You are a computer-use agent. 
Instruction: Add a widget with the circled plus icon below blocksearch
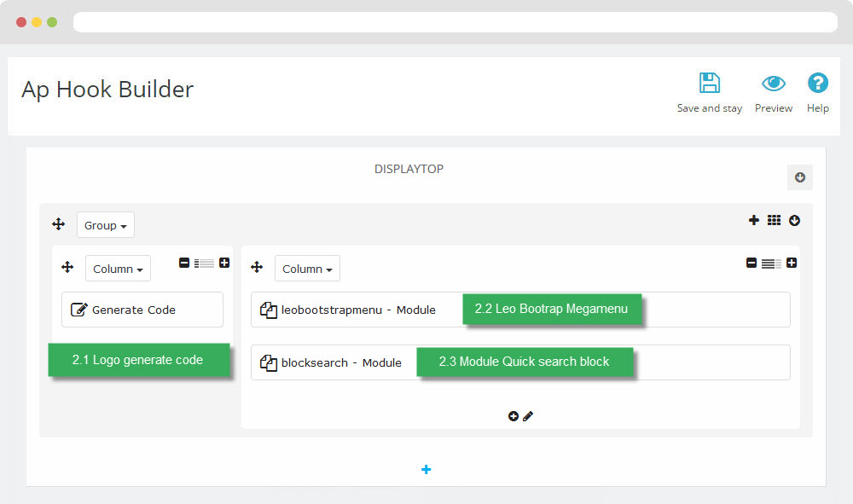(x=513, y=416)
